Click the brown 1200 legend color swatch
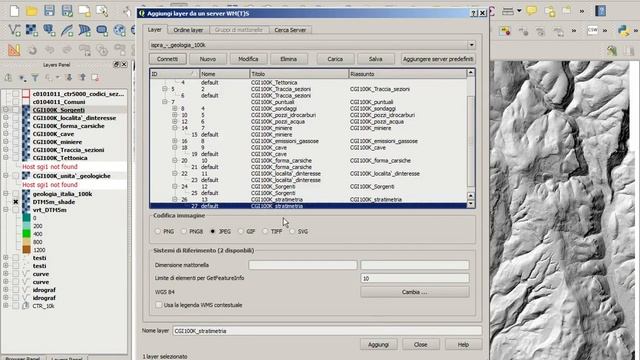640x360 pixels. click(27, 250)
